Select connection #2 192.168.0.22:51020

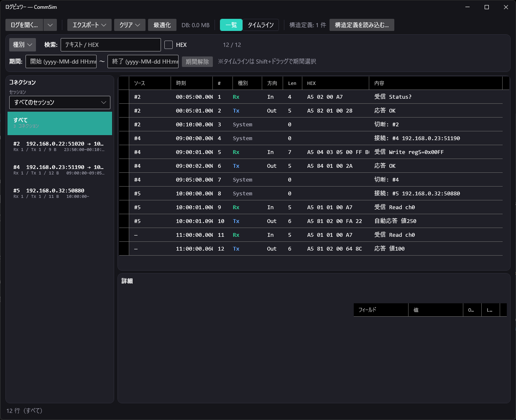60,146
